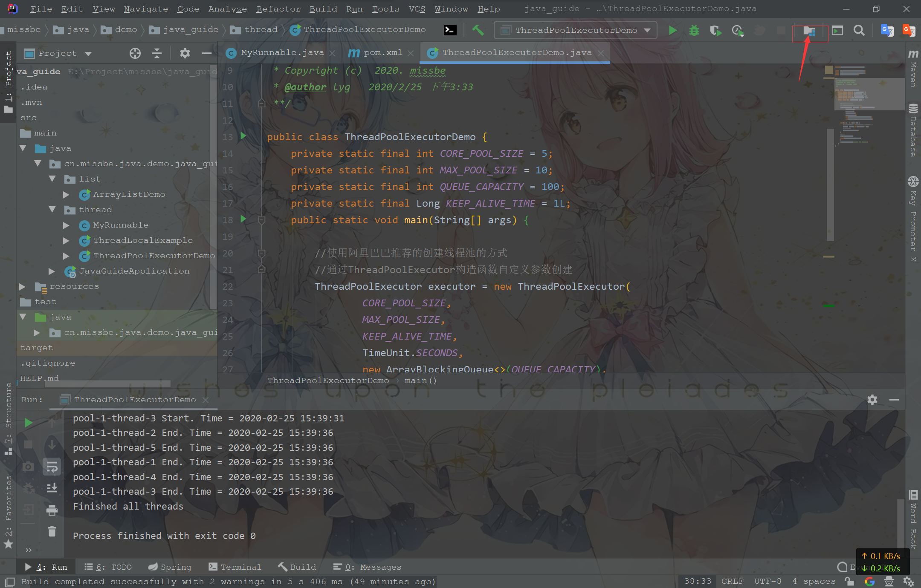Collapse the thread folder in Project tree
The width and height of the screenshot is (921, 588).
52,209
